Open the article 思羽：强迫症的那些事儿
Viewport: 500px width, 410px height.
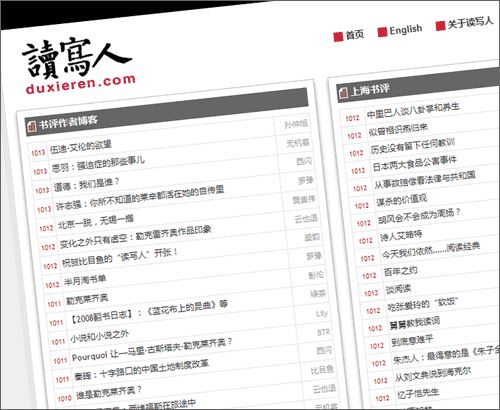(98, 163)
